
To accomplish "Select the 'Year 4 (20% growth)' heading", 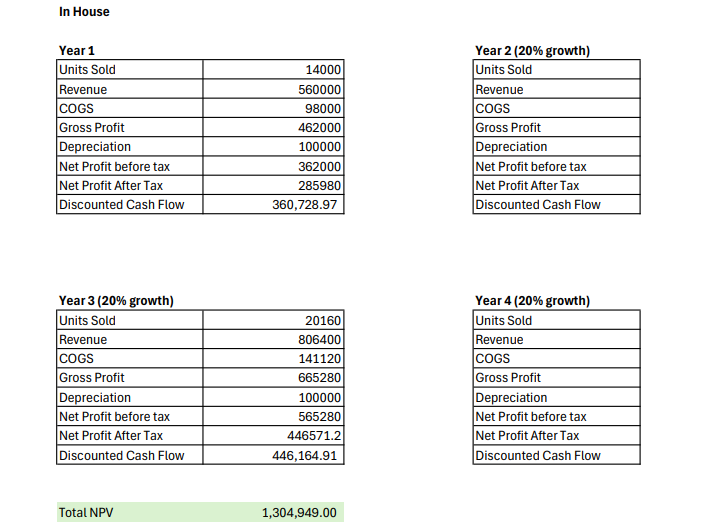I will click(x=532, y=301).
